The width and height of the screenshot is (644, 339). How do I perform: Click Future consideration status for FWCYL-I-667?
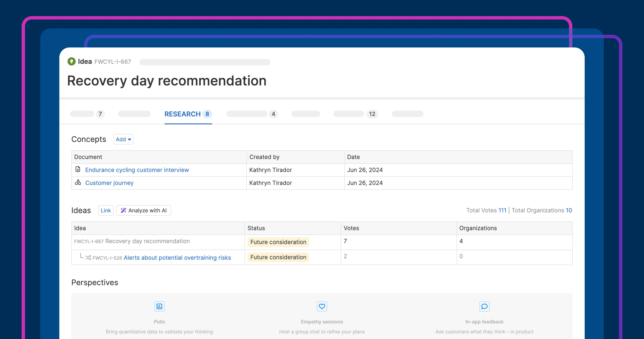pyautogui.click(x=278, y=242)
